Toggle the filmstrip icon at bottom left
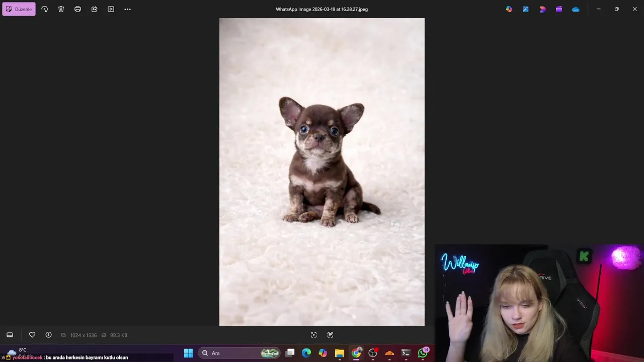This screenshot has width=644, height=362. coord(10,335)
